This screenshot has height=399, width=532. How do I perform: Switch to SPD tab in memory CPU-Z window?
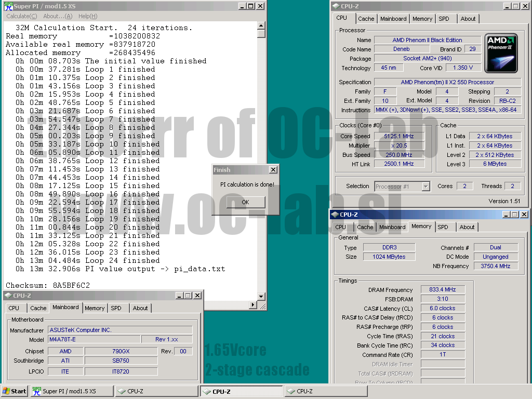tap(443, 227)
